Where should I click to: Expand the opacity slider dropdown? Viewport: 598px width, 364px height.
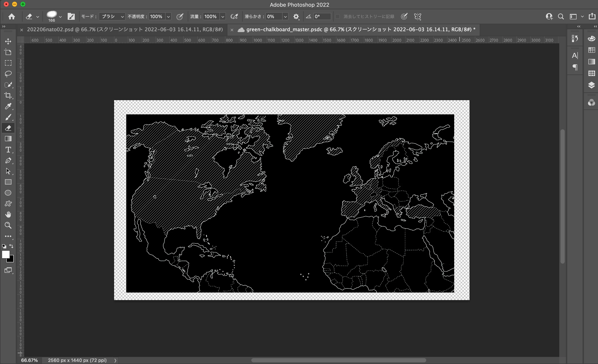(168, 16)
